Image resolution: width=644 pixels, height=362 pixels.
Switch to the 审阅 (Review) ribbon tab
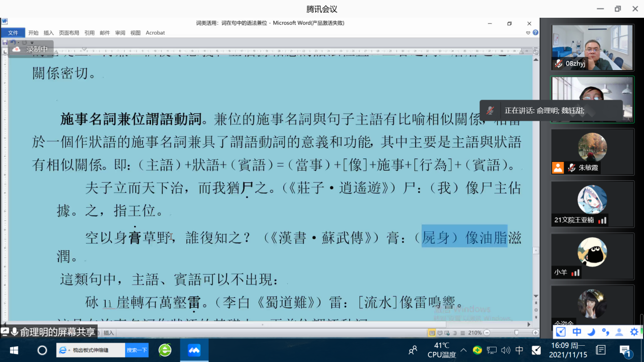(120, 32)
